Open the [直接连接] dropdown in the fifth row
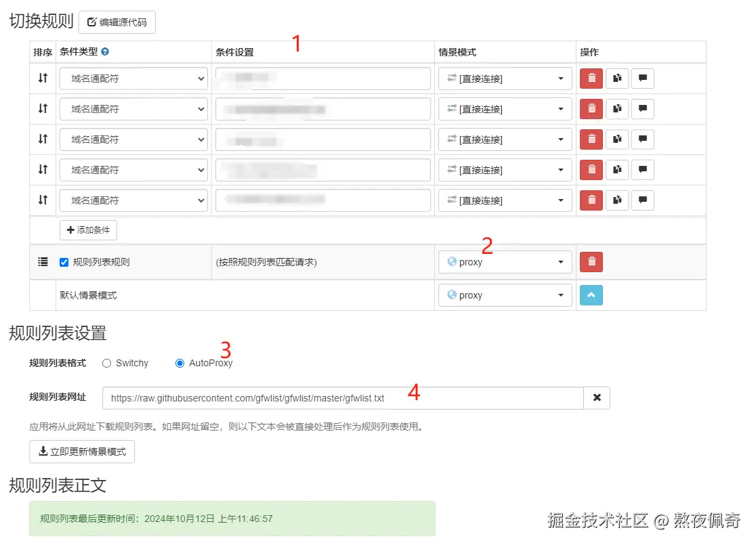Viewport: 756px width, 545px height. coord(505,200)
